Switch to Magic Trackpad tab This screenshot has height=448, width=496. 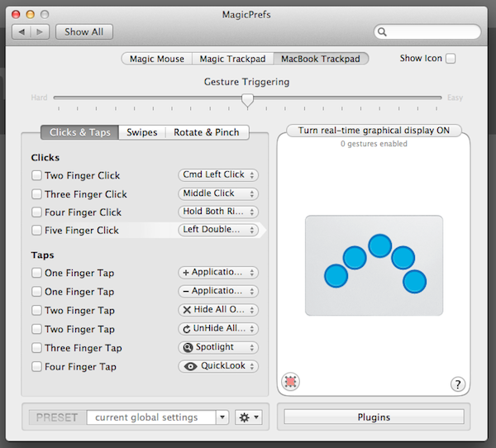[x=232, y=59]
